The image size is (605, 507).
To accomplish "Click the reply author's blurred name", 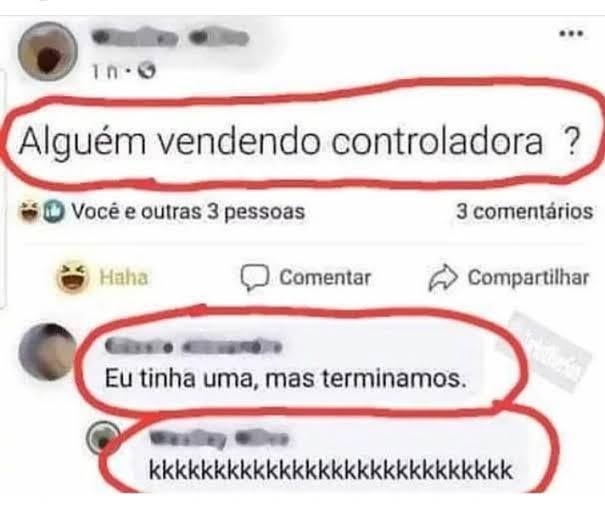I will 219,439.
